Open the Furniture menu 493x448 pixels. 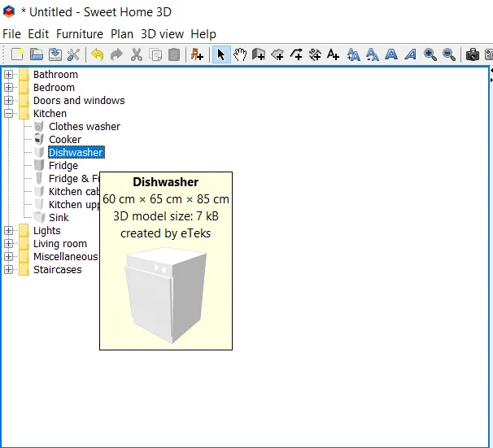pyautogui.click(x=80, y=34)
